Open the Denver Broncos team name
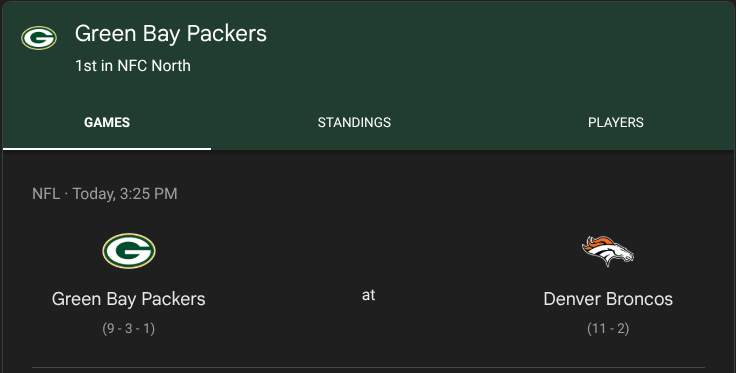This screenshot has width=736, height=373. click(608, 299)
